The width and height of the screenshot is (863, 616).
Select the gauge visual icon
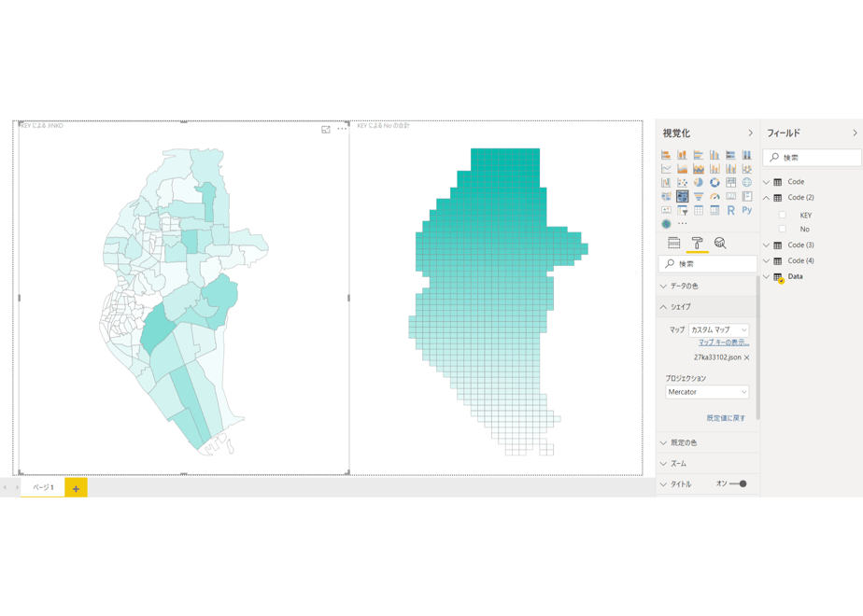(x=714, y=196)
